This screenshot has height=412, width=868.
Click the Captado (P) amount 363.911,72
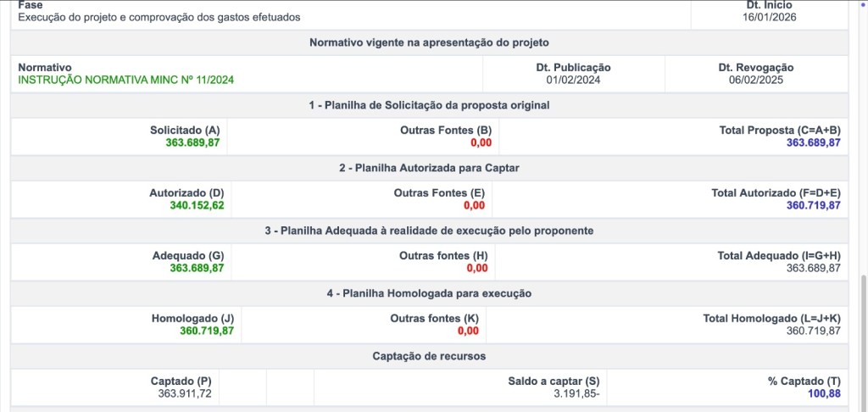point(184,394)
